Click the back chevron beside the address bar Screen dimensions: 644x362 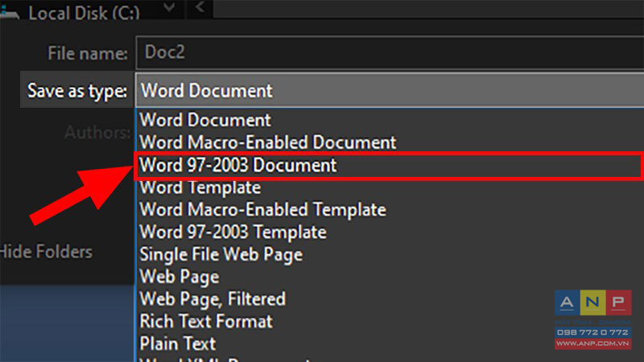[x=200, y=7]
